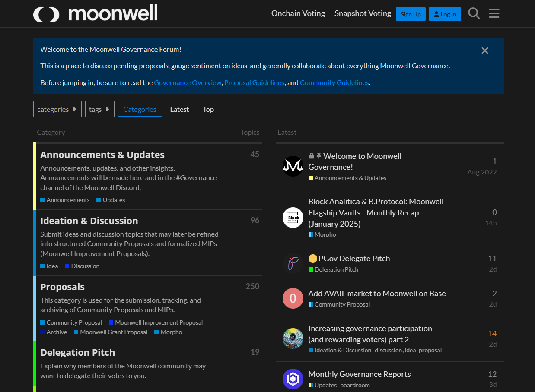Click the Announcements & Updates tag under Welcome topic
This screenshot has height=392, width=535.
pyautogui.click(x=347, y=178)
